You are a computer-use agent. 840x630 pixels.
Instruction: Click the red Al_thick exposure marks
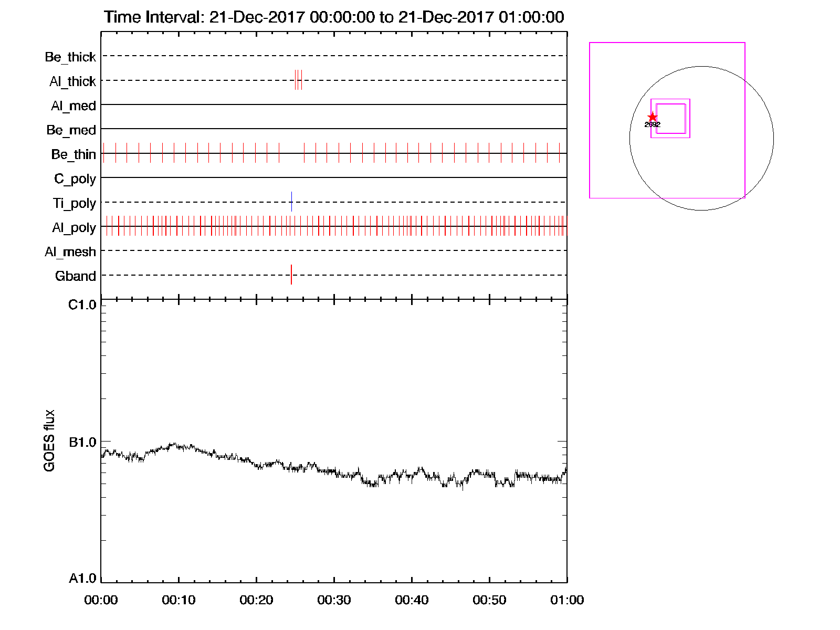(298, 80)
